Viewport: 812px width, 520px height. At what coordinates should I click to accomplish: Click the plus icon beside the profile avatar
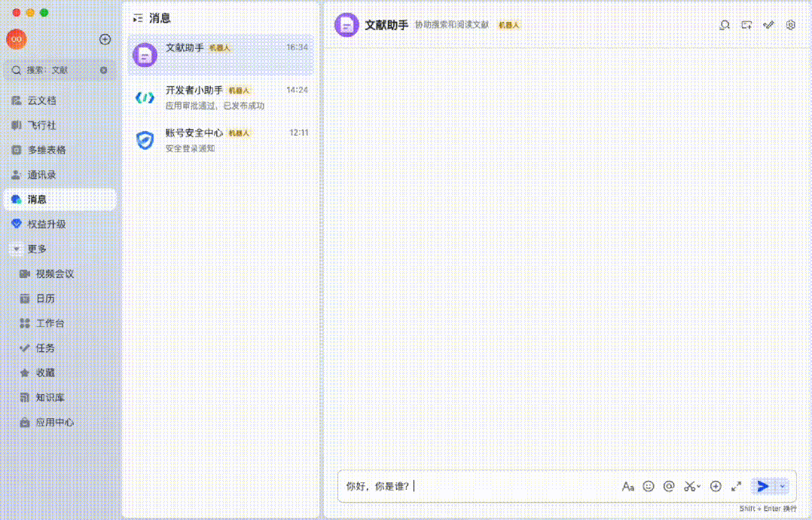(105, 39)
